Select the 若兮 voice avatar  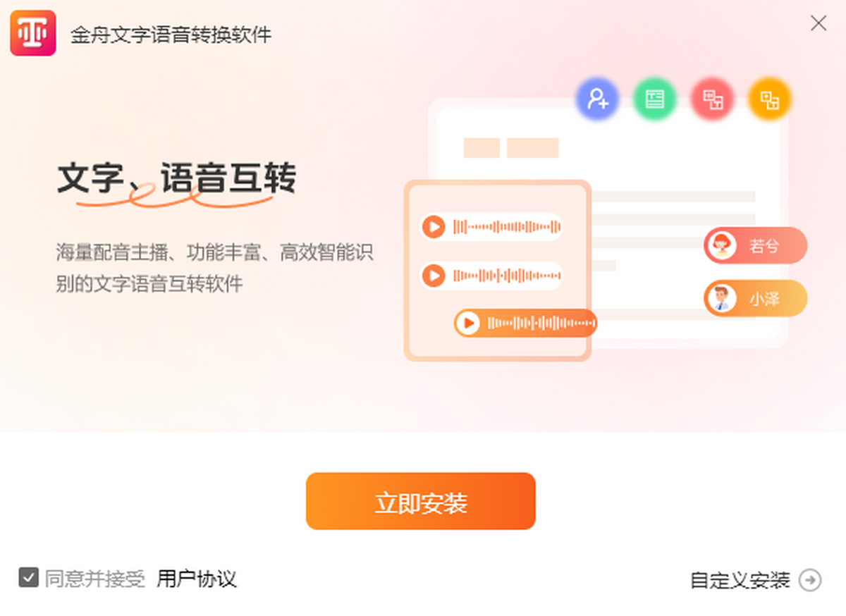tap(721, 246)
